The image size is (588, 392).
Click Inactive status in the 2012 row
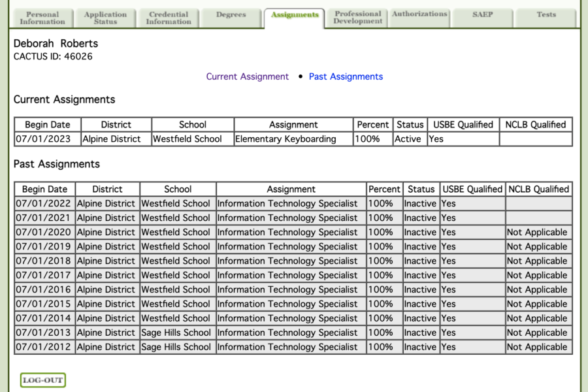[x=421, y=347]
